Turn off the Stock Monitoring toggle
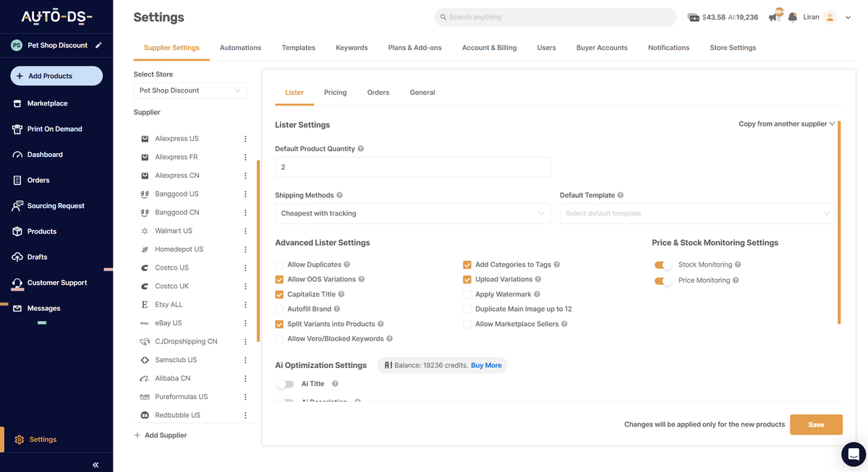Screen dimensions: 868x472 tap(663, 265)
